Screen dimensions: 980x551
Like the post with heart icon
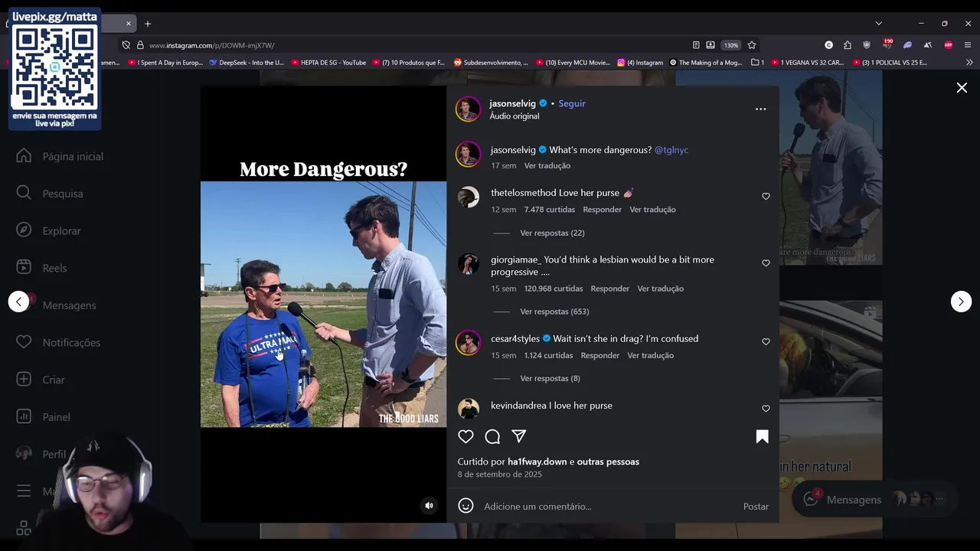(x=465, y=436)
